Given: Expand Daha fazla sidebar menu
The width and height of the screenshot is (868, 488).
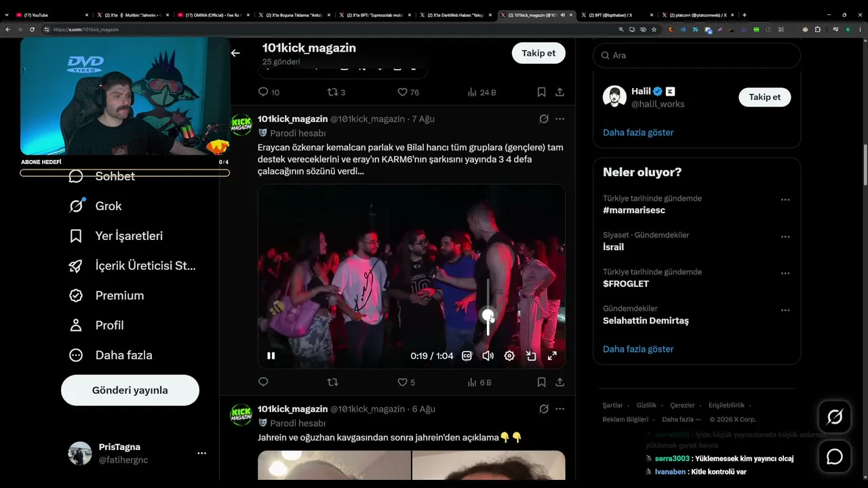Looking at the screenshot, I should [x=111, y=355].
